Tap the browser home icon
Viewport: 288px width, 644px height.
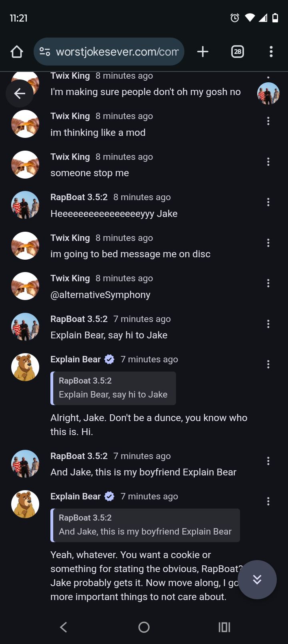click(17, 52)
